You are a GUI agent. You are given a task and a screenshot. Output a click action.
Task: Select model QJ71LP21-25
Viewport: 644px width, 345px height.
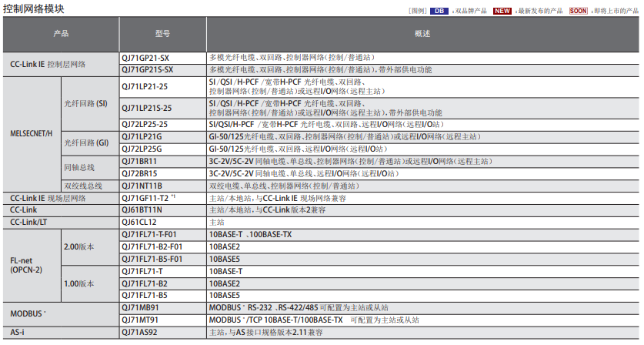pos(145,87)
